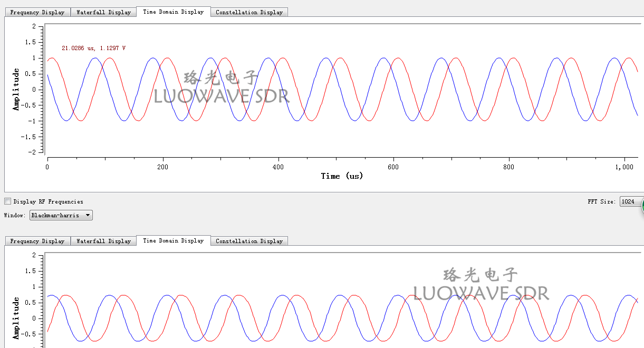Screen dimensions: 644x348
Task: Open Waterfall Display in the lower panel
Action: pyautogui.click(x=103, y=241)
